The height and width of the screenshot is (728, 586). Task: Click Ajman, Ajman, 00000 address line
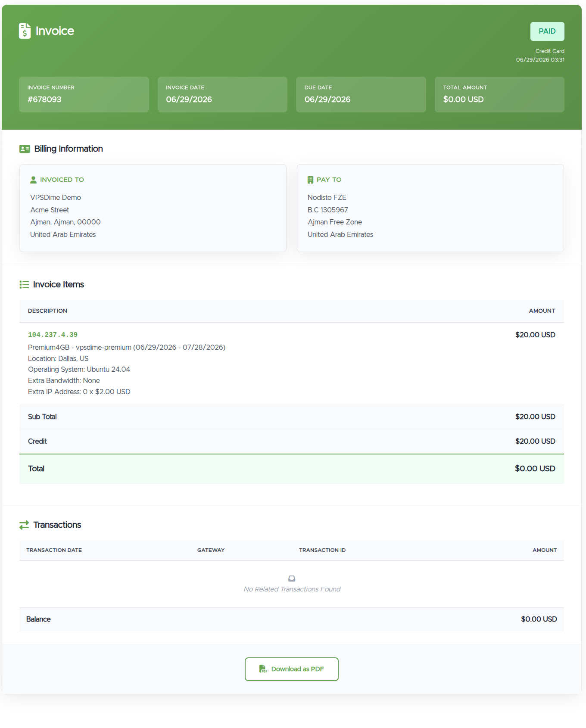[65, 222]
